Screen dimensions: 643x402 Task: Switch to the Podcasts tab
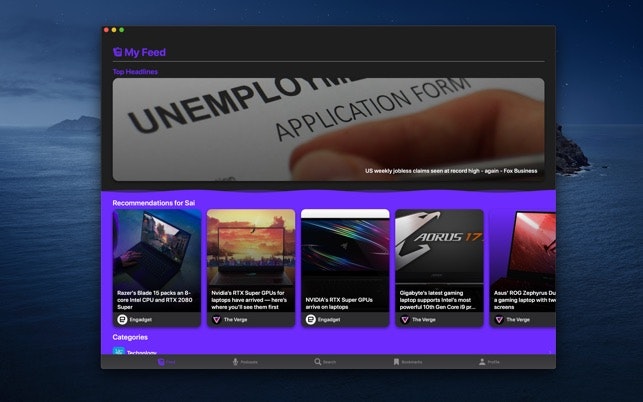245,362
